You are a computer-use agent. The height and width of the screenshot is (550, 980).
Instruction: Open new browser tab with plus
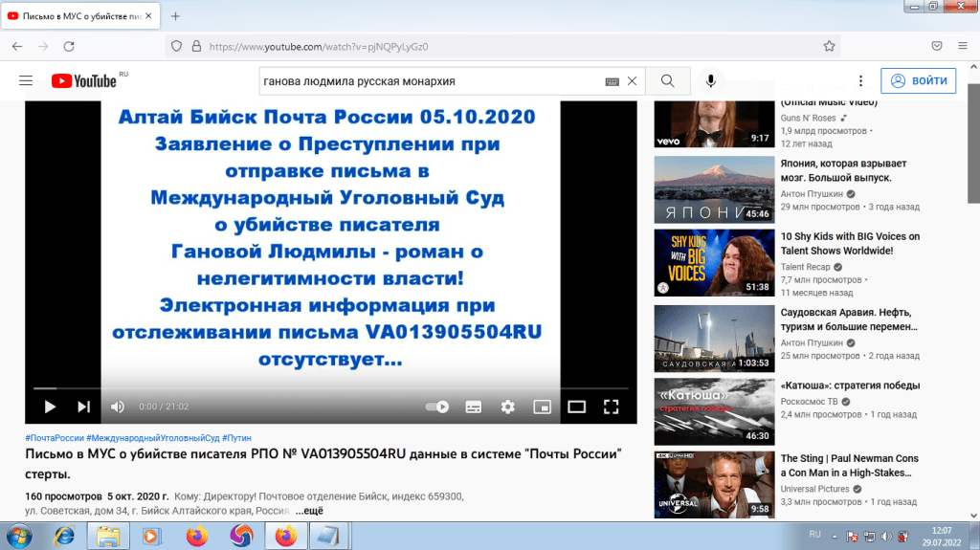point(175,16)
